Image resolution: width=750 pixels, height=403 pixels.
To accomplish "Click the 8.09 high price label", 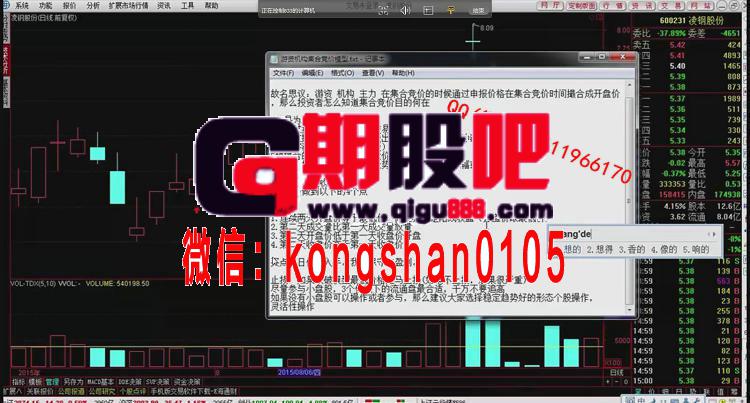I will [486, 28].
